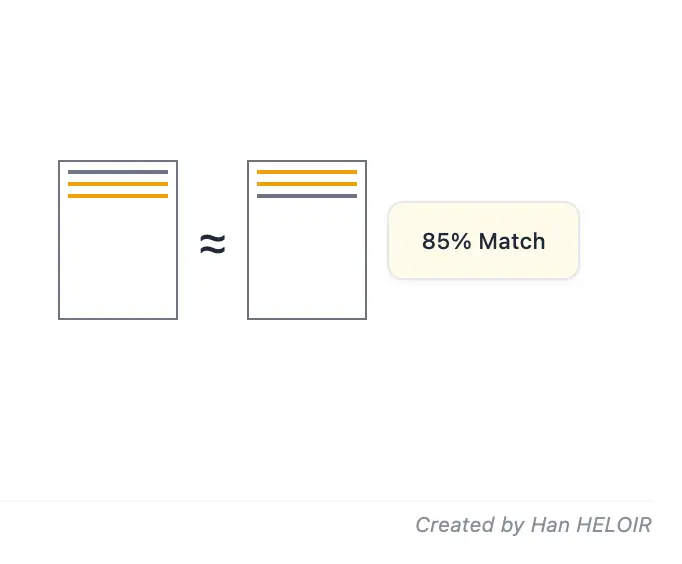Click the horizontal divider above the footer
The height and width of the screenshot is (564, 682).
(x=326, y=500)
